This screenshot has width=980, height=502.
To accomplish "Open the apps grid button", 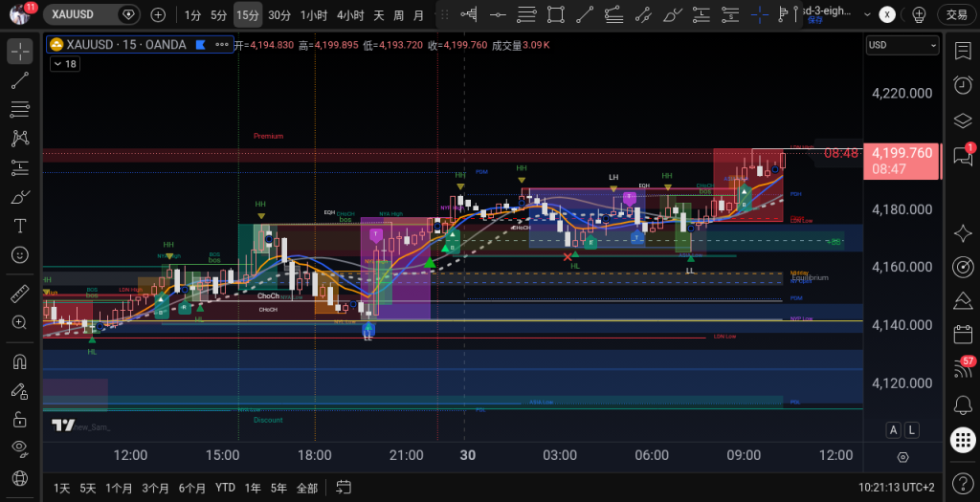I will (963, 440).
